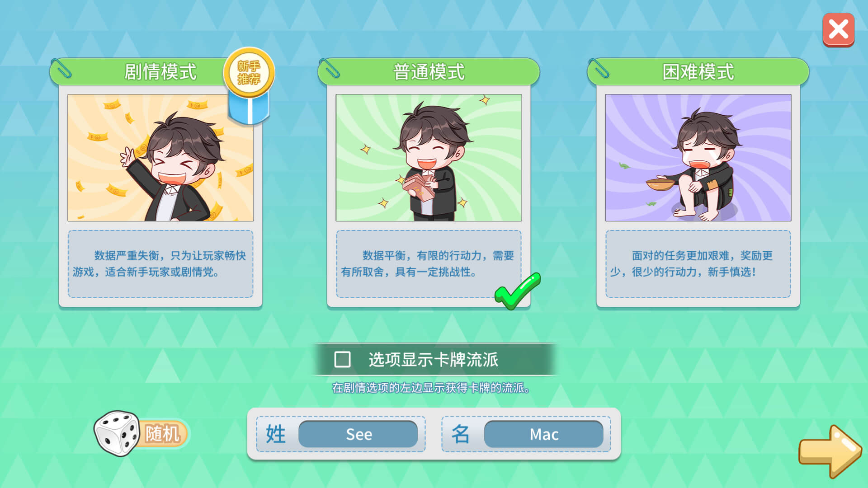Choose the hard mode beggar illustration
This screenshot has width=868, height=488.
tap(698, 158)
